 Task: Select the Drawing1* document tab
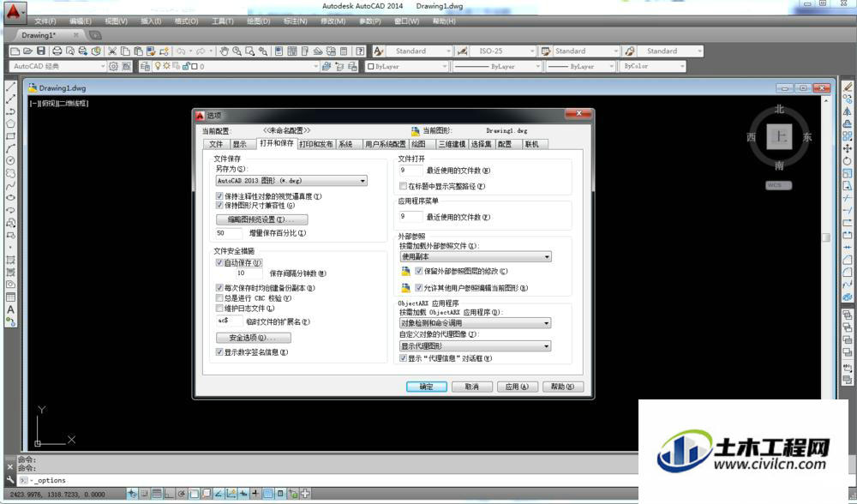[45, 35]
